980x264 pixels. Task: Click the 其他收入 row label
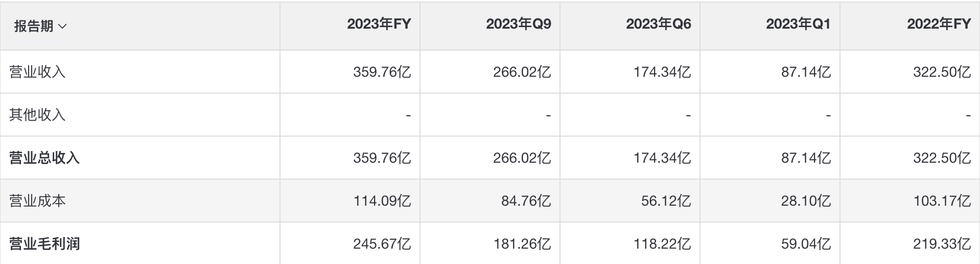37,115
